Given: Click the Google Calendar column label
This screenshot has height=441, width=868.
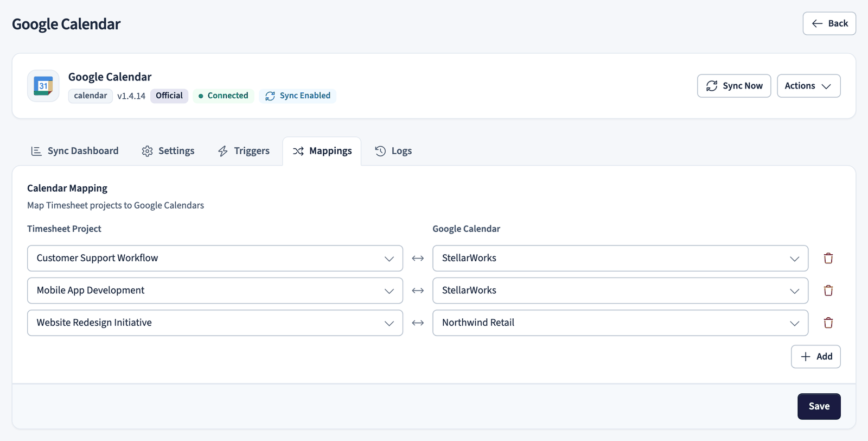Looking at the screenshot, I should (466, 229).
